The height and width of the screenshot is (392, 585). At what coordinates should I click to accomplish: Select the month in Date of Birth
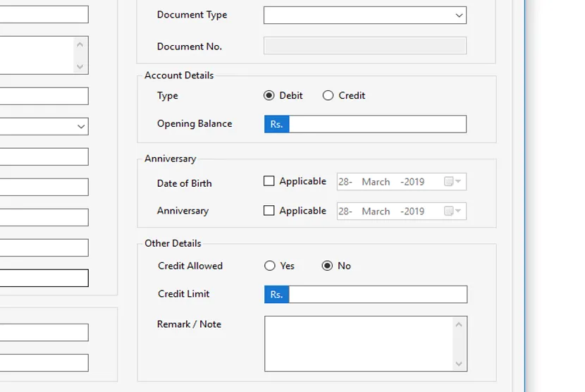tap(376, 182)
